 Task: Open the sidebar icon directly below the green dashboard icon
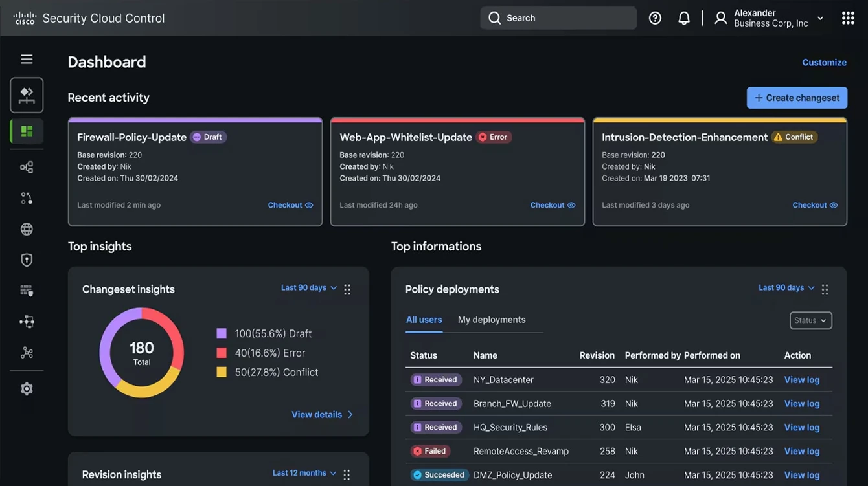click(27, 168)
